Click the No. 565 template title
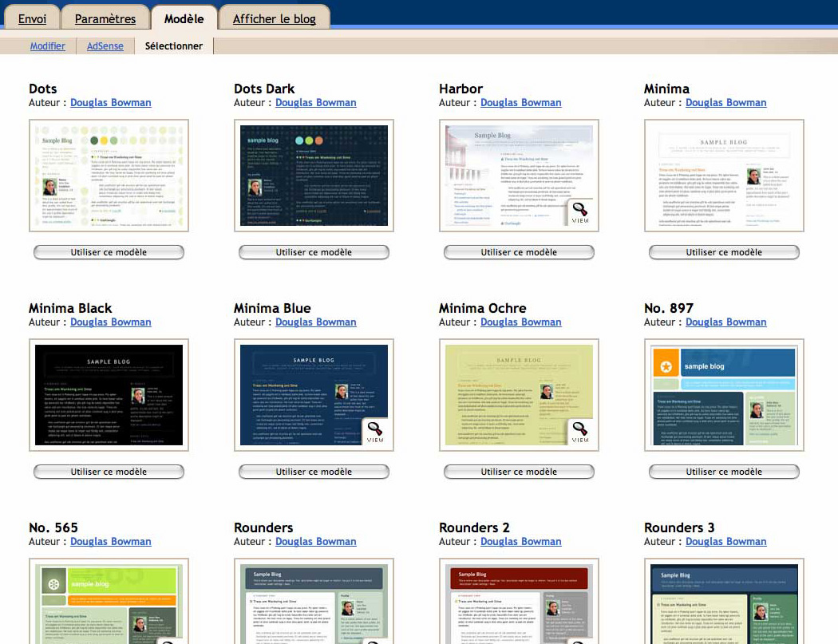Viewport: 838px width, 644px height. coord(53,528)
